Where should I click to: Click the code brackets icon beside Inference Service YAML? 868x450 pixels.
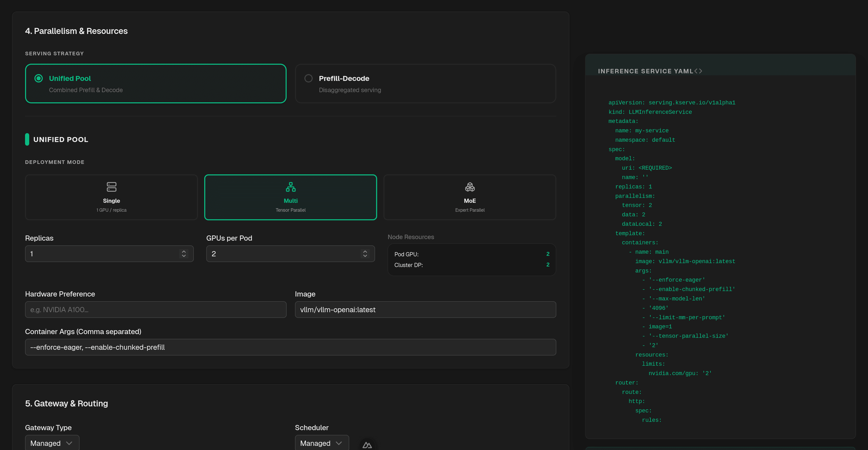[698, 71]
